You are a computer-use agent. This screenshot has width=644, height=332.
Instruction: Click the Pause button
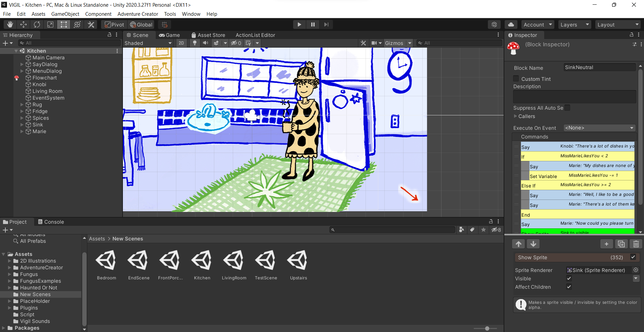(x=313, y=24)
